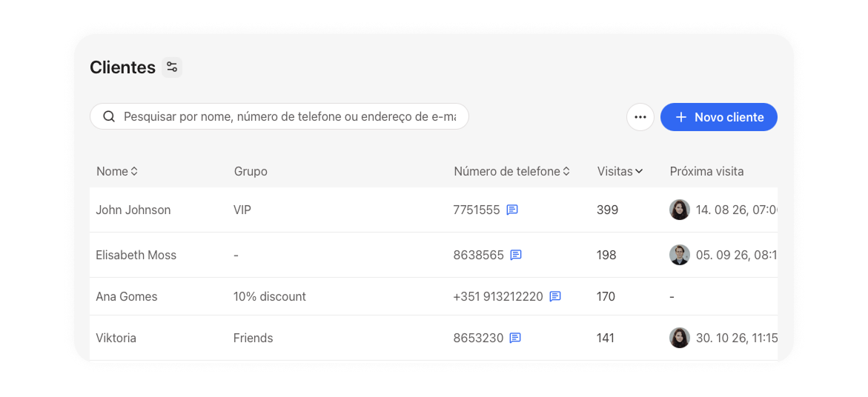This screenshot has height=397, width=868.
Task: Click message icon beside +351 913212220
Action: coord(555,296)
